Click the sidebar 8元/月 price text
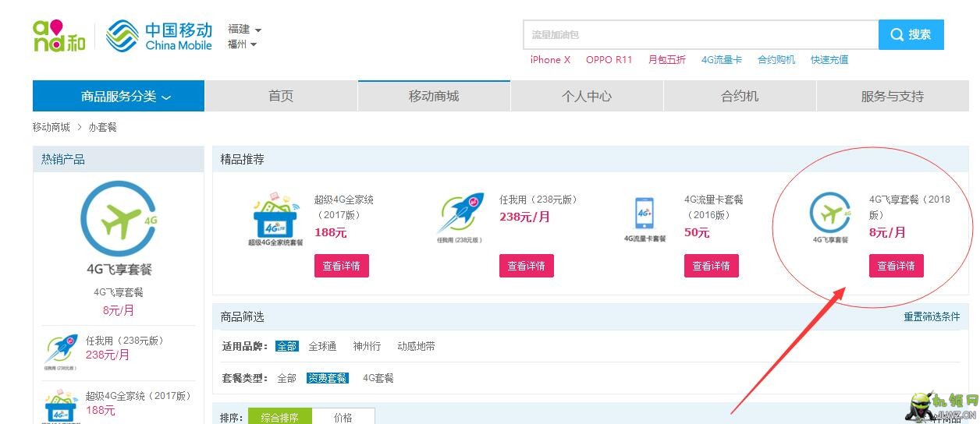 [119, 309]
